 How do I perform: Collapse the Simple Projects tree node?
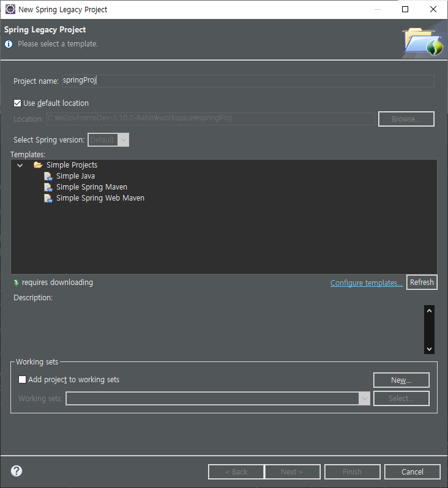20,165
